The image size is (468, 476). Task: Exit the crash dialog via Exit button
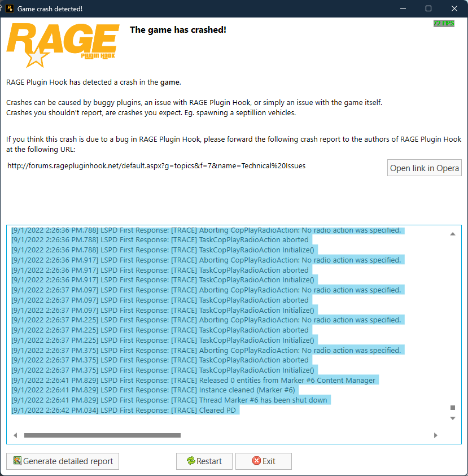pos(264,461)
